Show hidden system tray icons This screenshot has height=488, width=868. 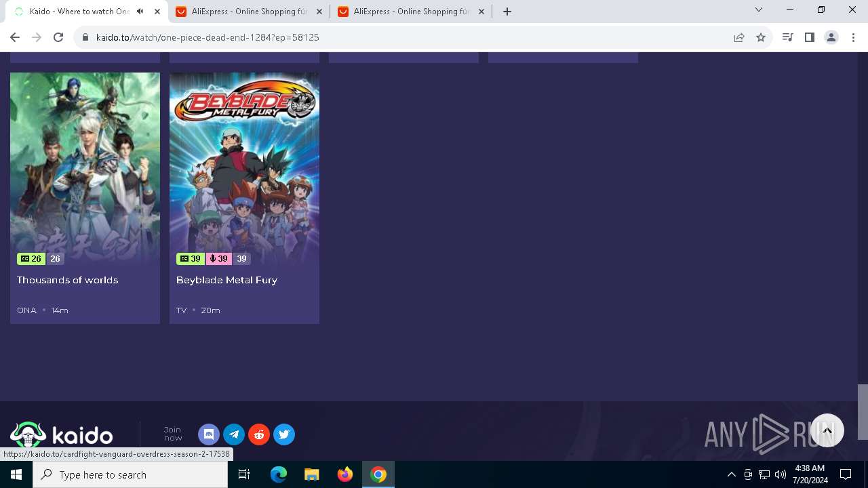[x=731, y=474]
